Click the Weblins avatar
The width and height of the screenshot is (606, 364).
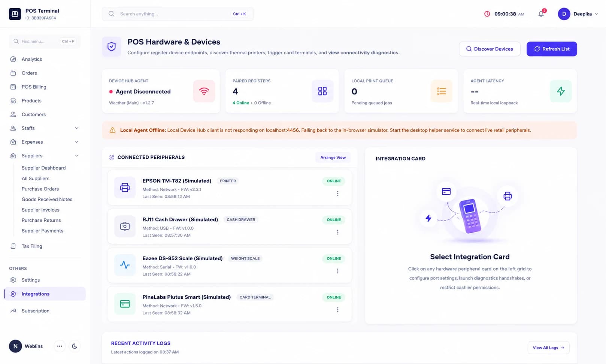click(x=15, y=346)
